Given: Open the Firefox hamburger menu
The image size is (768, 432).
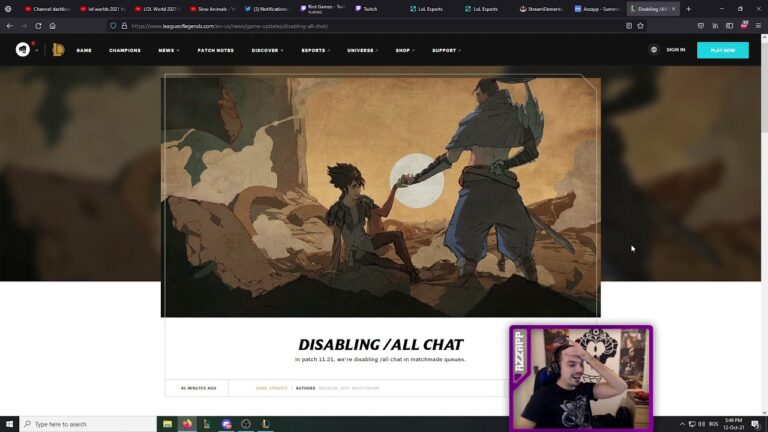Looking at the screenshot, I should tap(758, 26).
